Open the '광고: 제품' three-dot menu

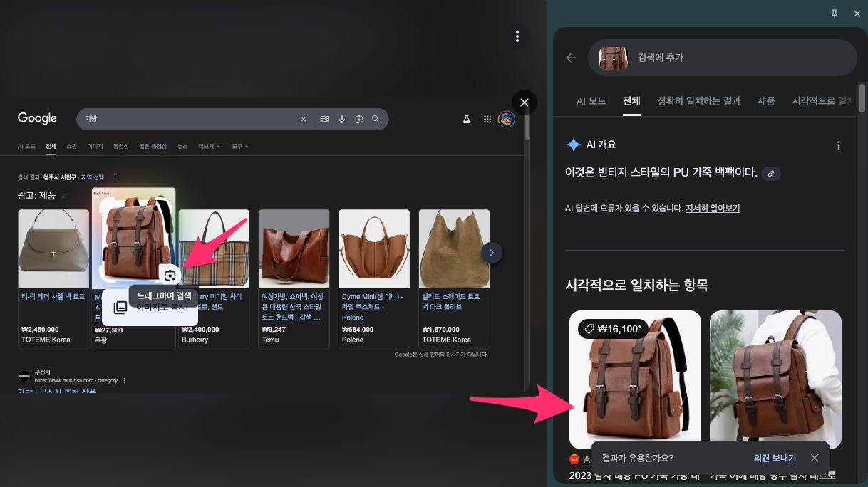coord(63,196)
